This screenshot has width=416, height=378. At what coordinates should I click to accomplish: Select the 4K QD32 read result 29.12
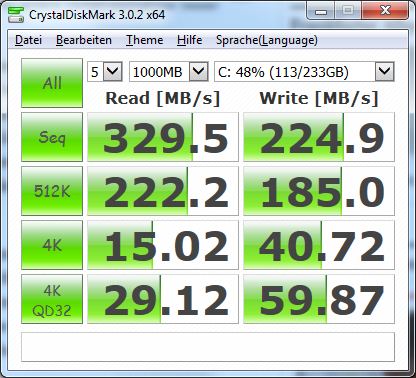click(163, 299)
